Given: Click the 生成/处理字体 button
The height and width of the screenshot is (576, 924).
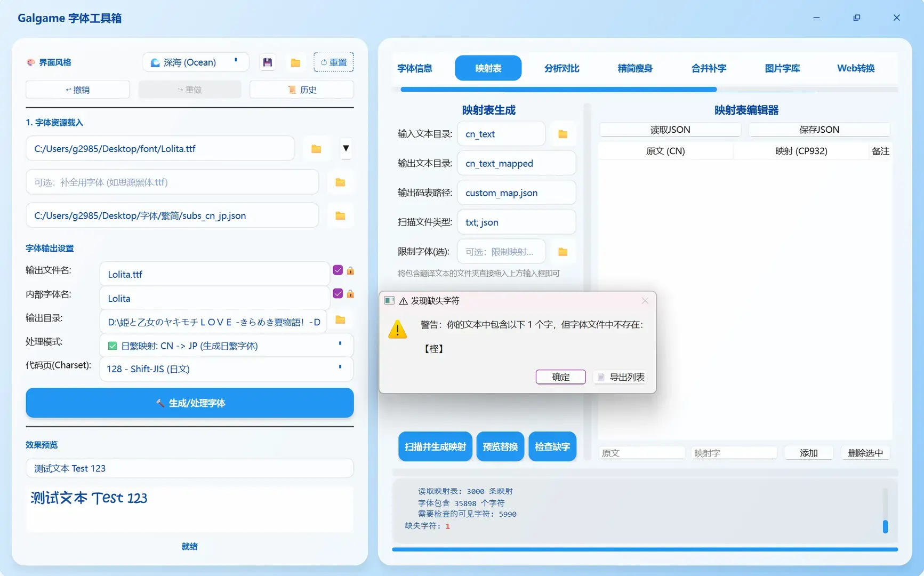Looking at the screenshot, I should (190, 403).
